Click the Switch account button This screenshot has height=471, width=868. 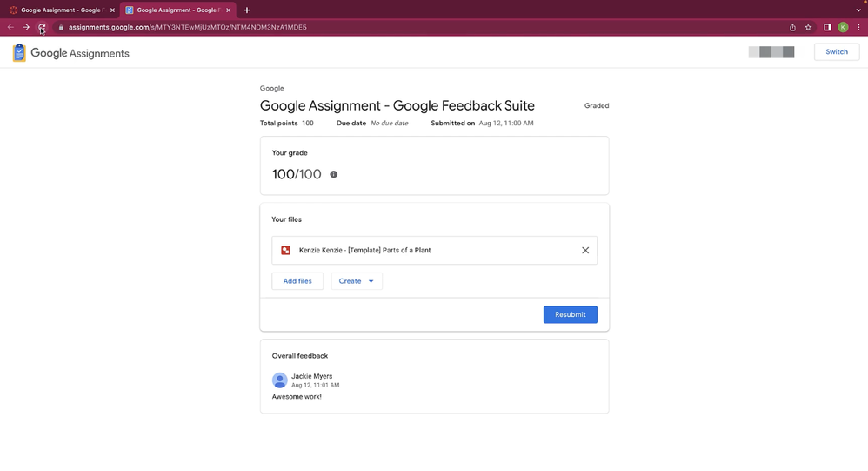pyautogui.click(x=837, y=51)
